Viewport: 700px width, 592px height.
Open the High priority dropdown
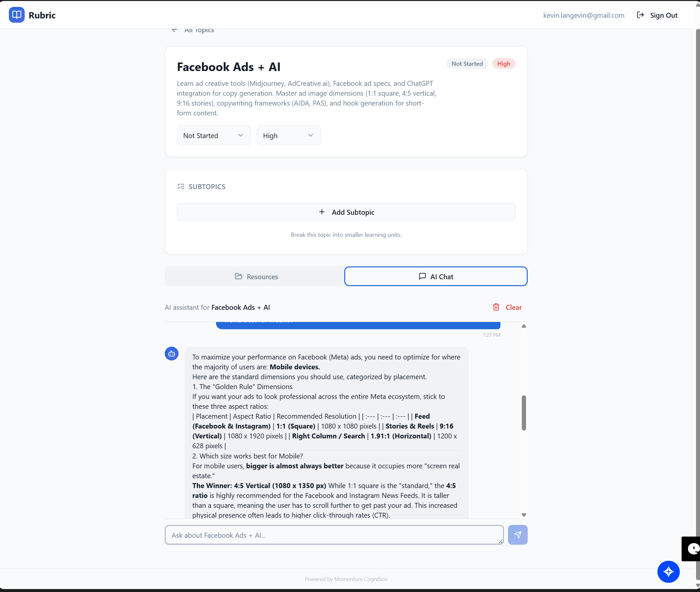(288, 135)
